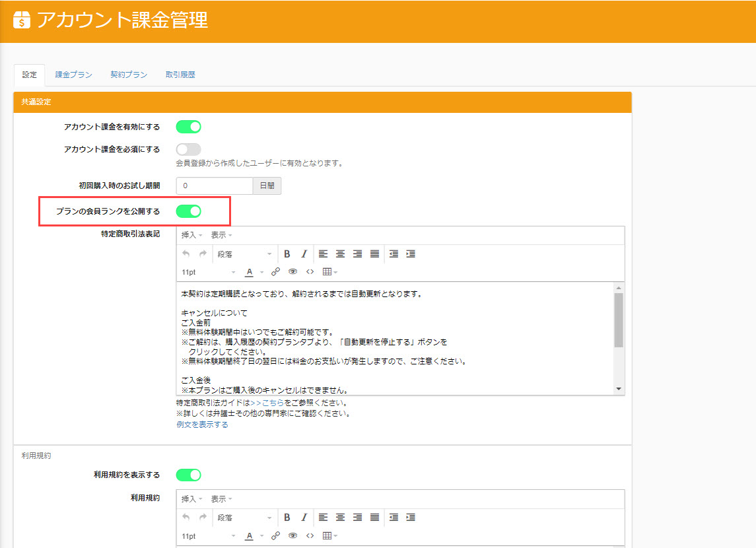Open text color picker in 特定商取引法表記 editor
Image resolution: width=756 pixels, height=548 pixels.
[250, 272]
